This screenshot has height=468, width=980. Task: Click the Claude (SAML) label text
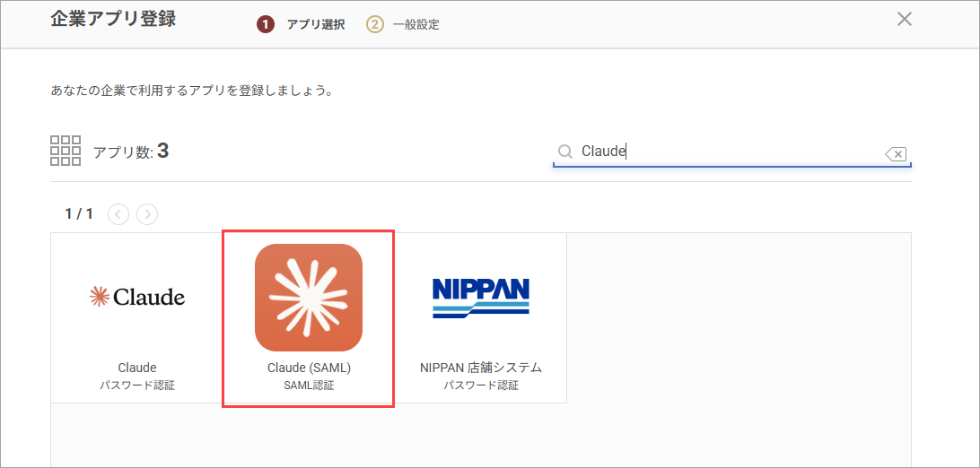[x=309, y=368]
